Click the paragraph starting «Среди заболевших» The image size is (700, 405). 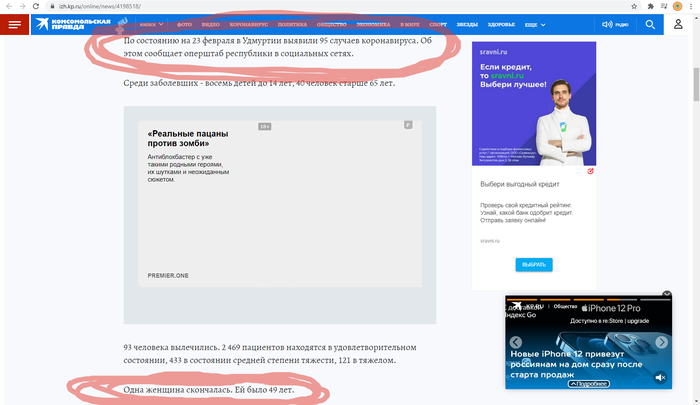259,83
